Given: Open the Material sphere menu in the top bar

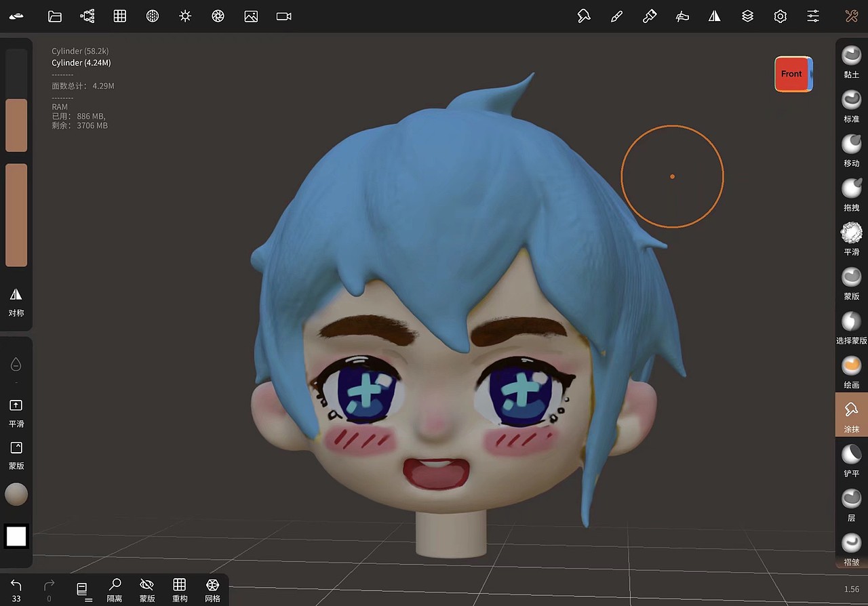Looking at the screenshot, I should [153, 16].
